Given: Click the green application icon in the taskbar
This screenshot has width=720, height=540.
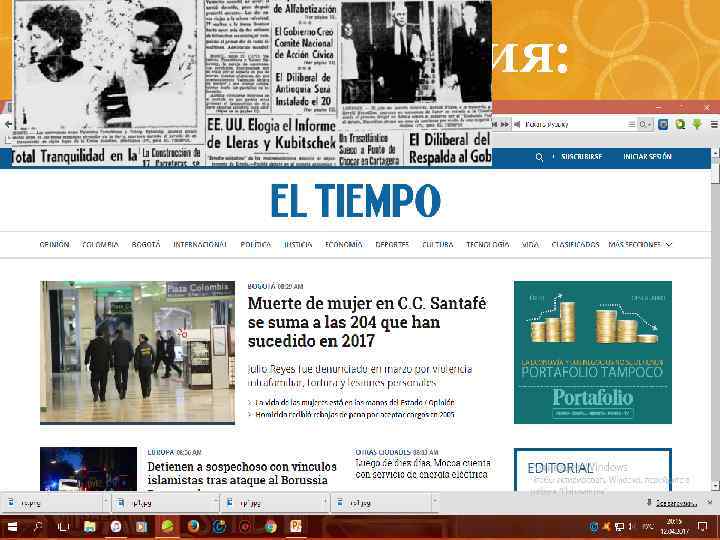Looking at the screenshot, I should [x=167, y=527].
